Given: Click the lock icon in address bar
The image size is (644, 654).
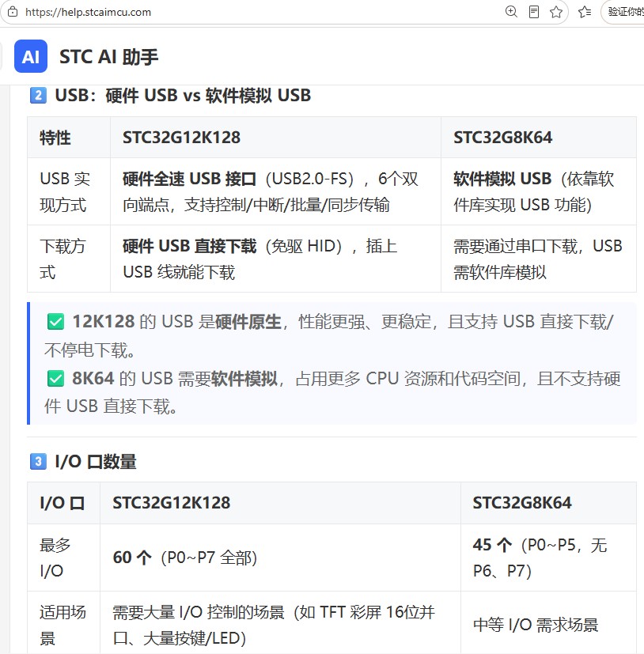Looking at the screenshot, I should point(13,12).
